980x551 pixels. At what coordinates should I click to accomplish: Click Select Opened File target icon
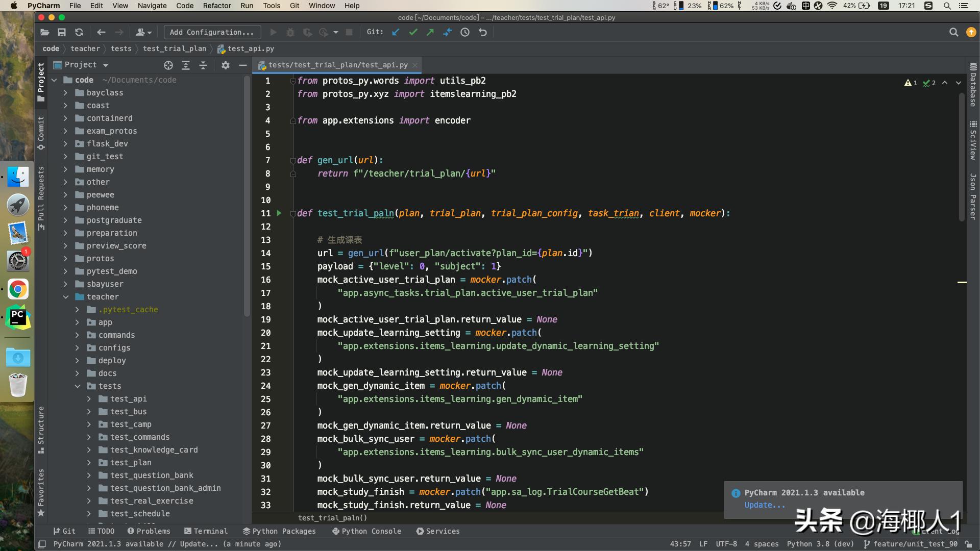(168, 65)
